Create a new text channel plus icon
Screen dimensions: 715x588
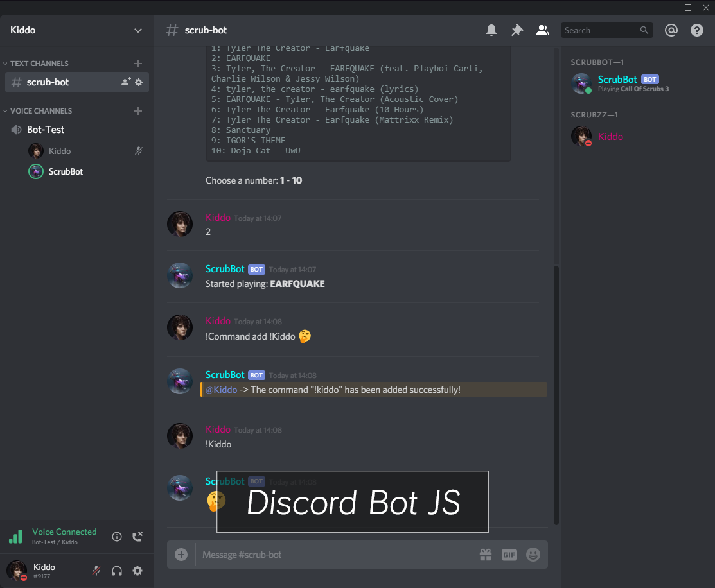(x=138, y=64)
